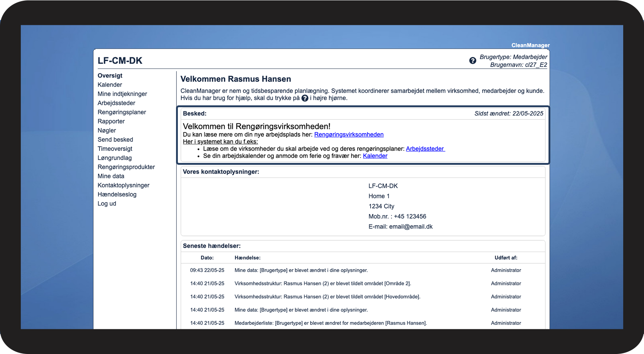This screenshot has width=644, height=354.
Task: Click the CleanManager brand text
Action: point(530,45)
